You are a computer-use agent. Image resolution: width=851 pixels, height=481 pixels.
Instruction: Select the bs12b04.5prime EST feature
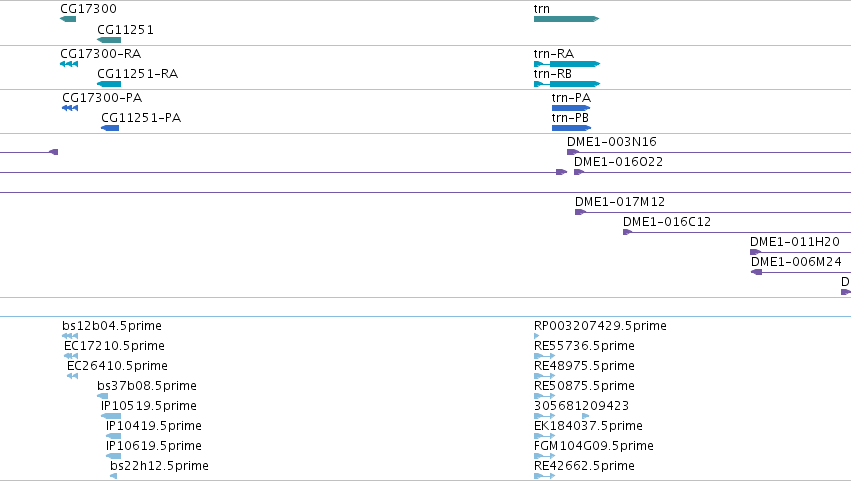(x=70, y=336)
